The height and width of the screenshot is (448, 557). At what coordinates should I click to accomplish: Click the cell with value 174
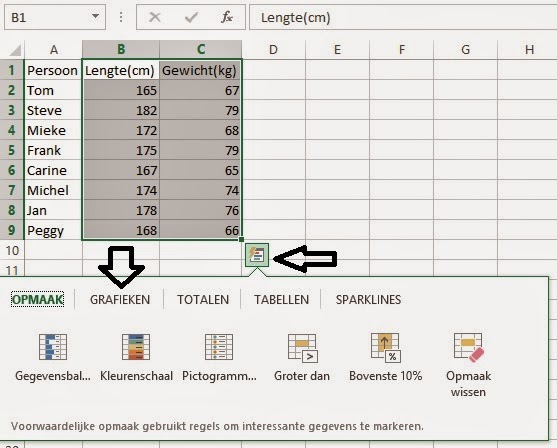pyautogui.click(x=121, y=190)
